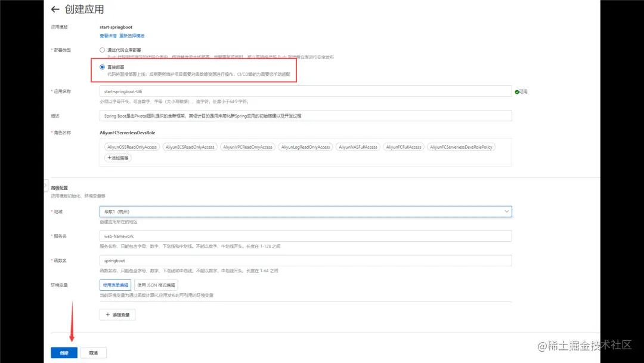This screenshot has height=363, width=644.
Task: Open the 查看详情 link
Action: coord(108,36)
